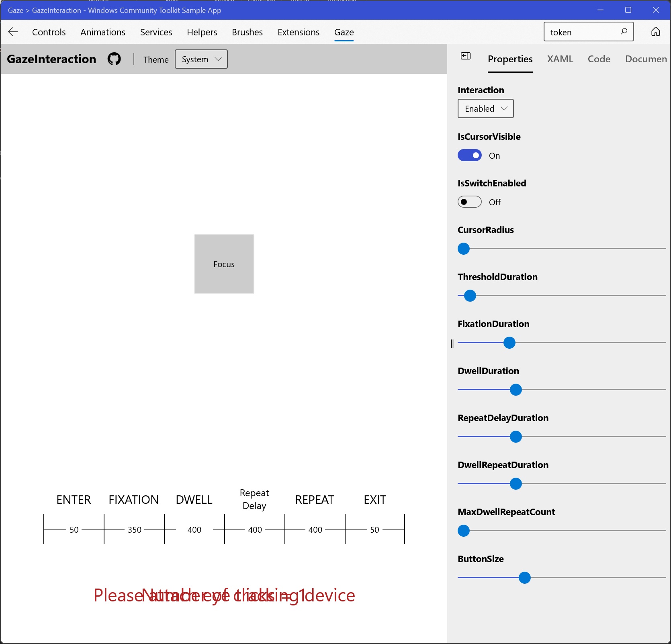Viewport: 671px width, 644px height.
Task: Turn on IsSwitchEnabled toggle
Action: pyautogui.click(x=469, y=202)
